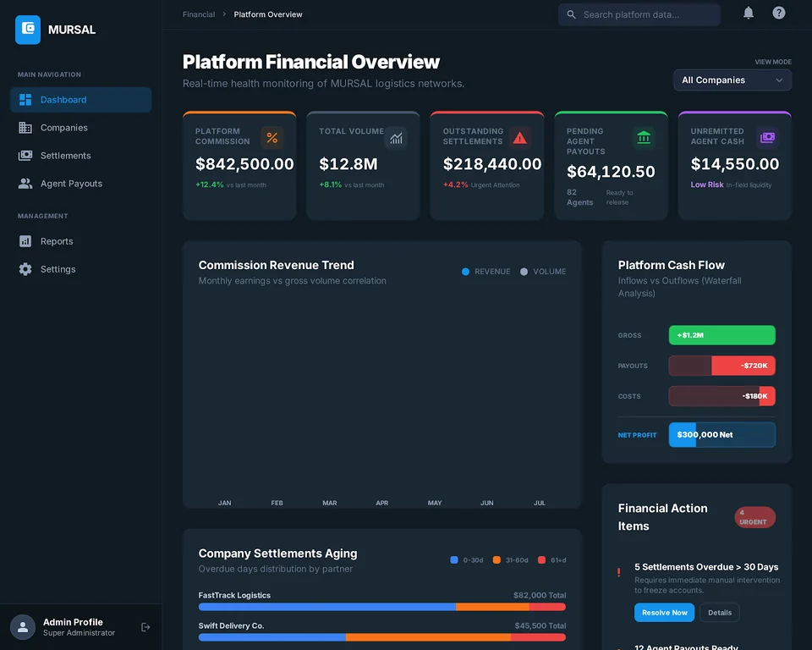This screenshot has height=650, width=812.
Task: Click the logout icon beside Admin Profile
Action: pyautogui.click(x=145, y=627)
